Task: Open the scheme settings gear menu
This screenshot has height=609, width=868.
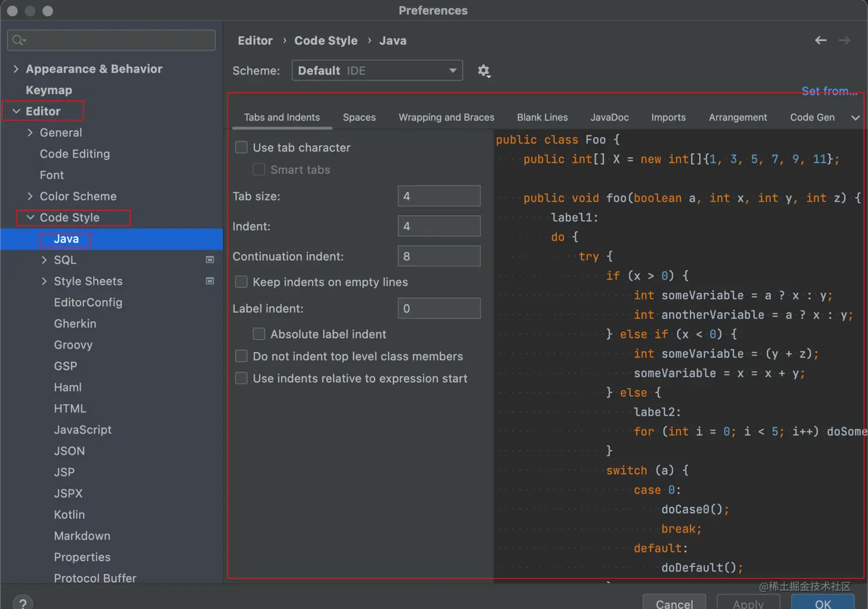Action: (484, 71)
